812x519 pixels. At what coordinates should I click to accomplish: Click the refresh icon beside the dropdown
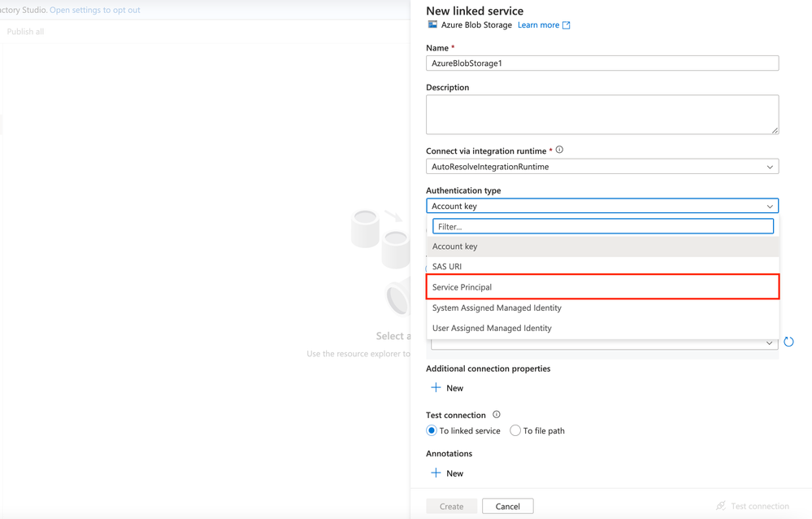(x=788, y=342)
